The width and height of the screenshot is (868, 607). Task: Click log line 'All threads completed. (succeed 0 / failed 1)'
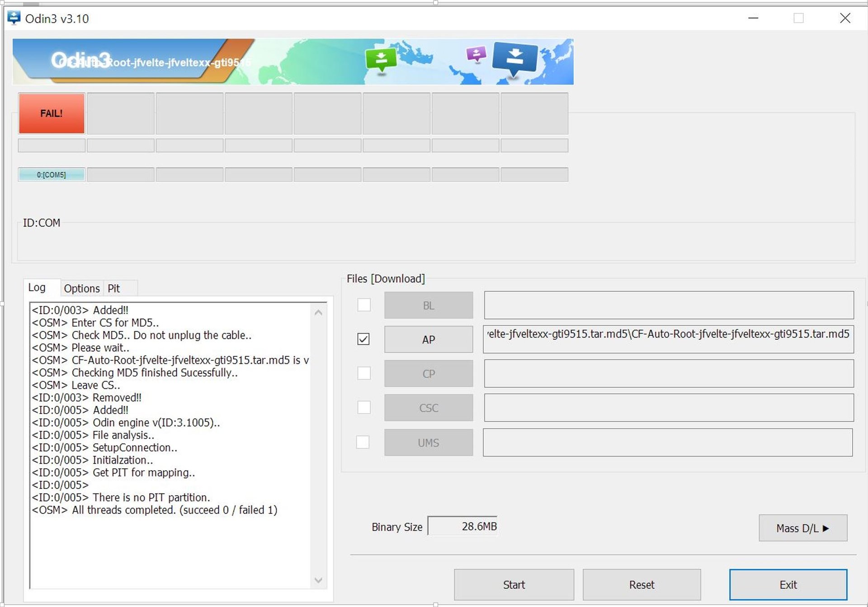click(155, 510)
